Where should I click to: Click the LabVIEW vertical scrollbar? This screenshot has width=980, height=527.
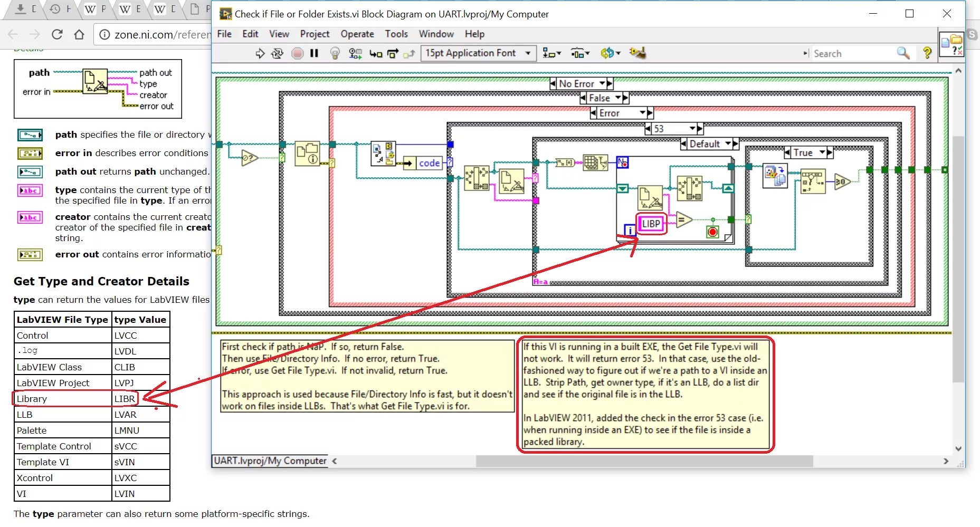(x=958, y=258)
